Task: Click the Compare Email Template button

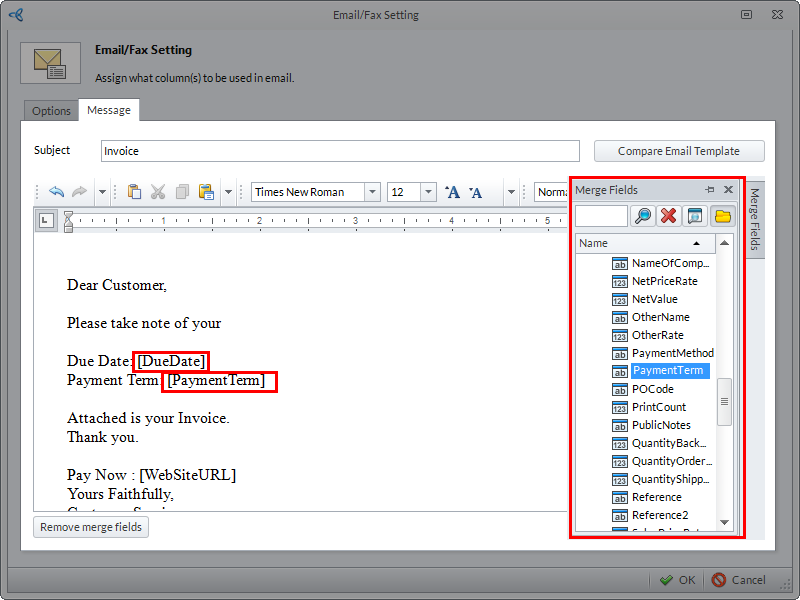Action: [679, 151]
